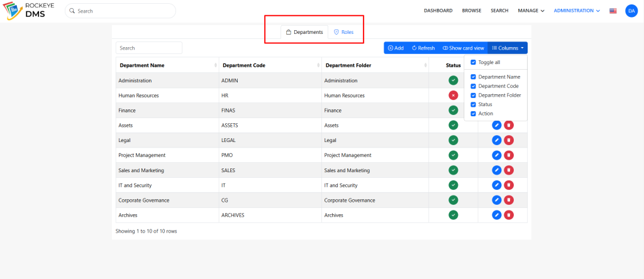This screenshot has height=279, width=644.
Task: Click the 'ADMIN' department code cell
Action: click(x=270, y=80)
